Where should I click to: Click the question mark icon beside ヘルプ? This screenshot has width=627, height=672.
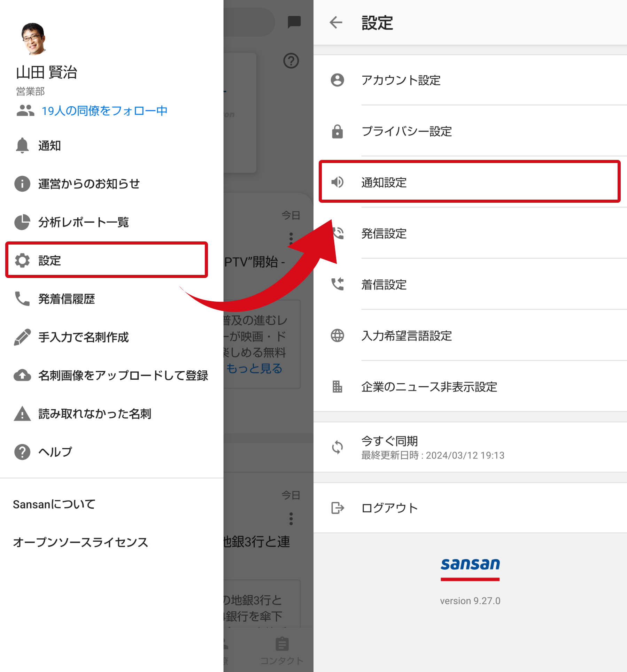22,452
